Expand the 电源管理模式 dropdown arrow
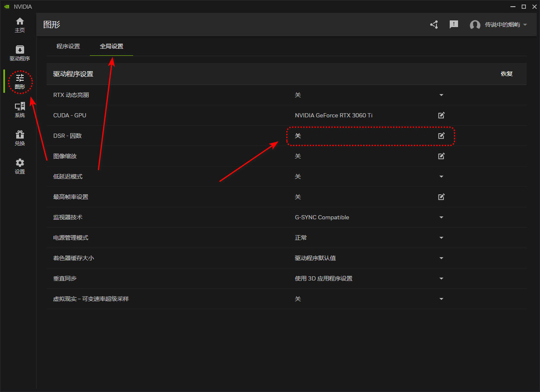The width and height of the screenshot is (540, 392). pyautogui.click(x=441, y=238)
